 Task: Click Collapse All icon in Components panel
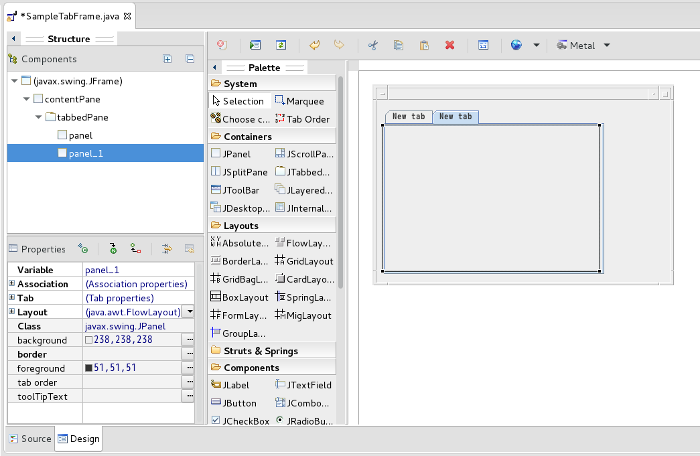(190, 59)
